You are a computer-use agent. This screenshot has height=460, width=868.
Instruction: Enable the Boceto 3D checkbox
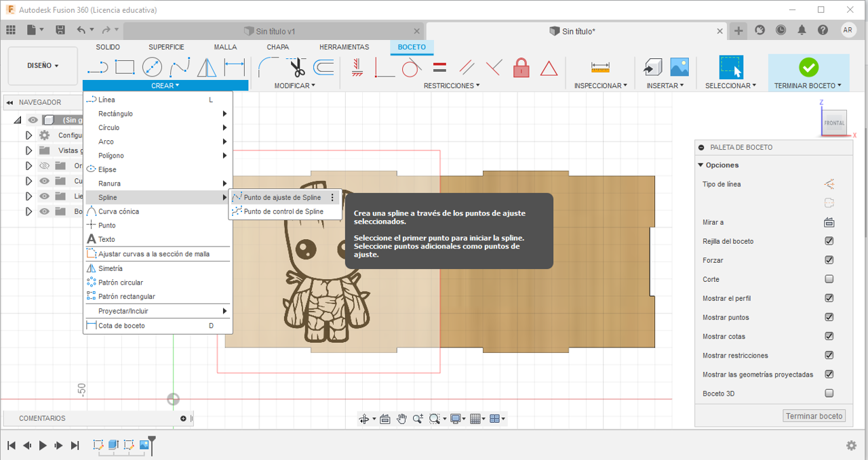(829, 393)
